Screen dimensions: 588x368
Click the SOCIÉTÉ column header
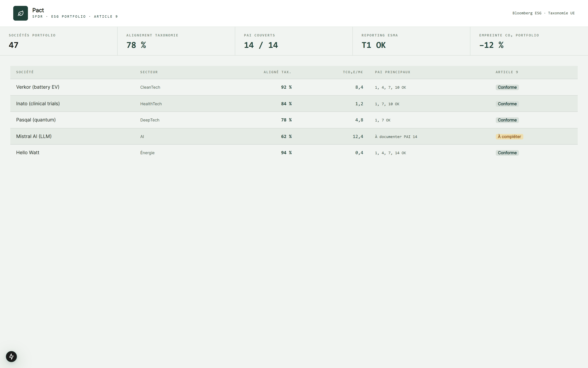click(25, 72)
